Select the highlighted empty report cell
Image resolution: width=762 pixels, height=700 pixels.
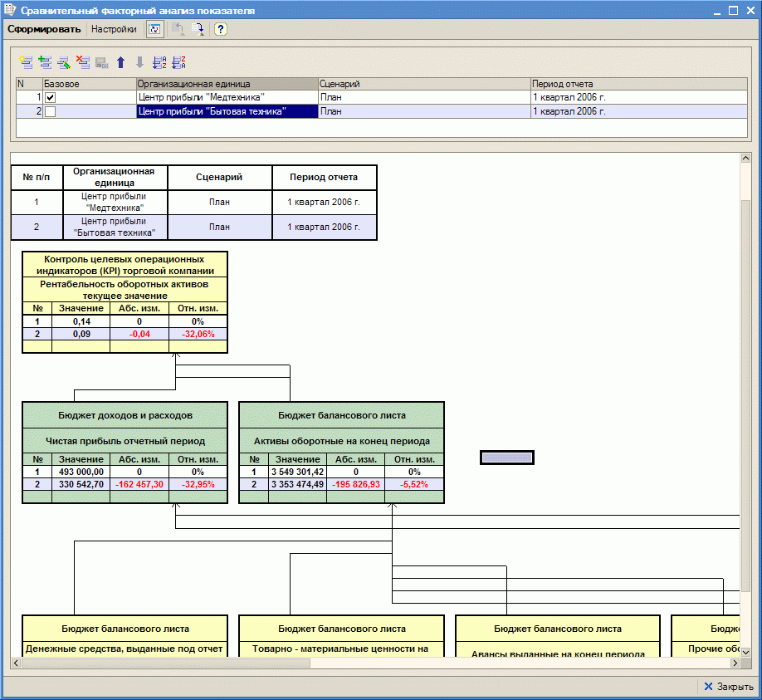coord(507,458)
